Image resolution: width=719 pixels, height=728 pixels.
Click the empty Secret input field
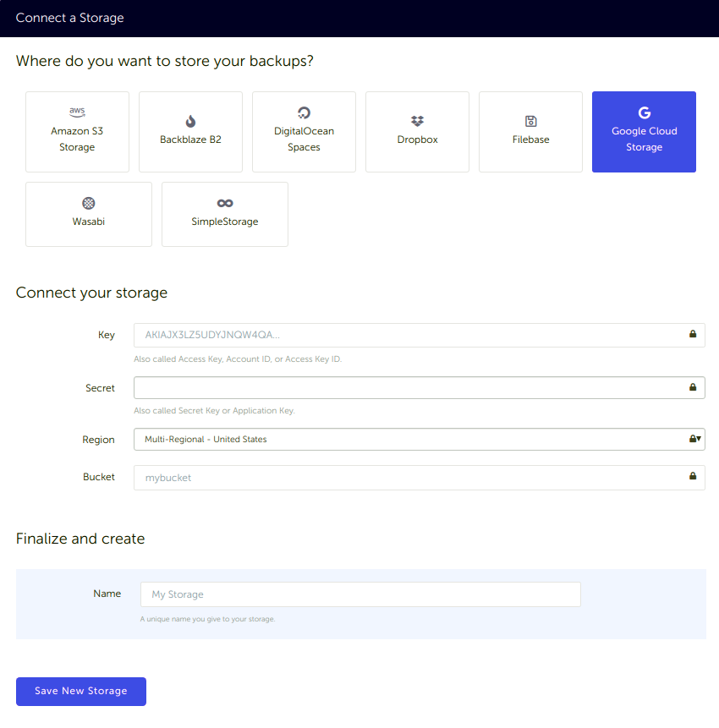[x=381, y=387]
